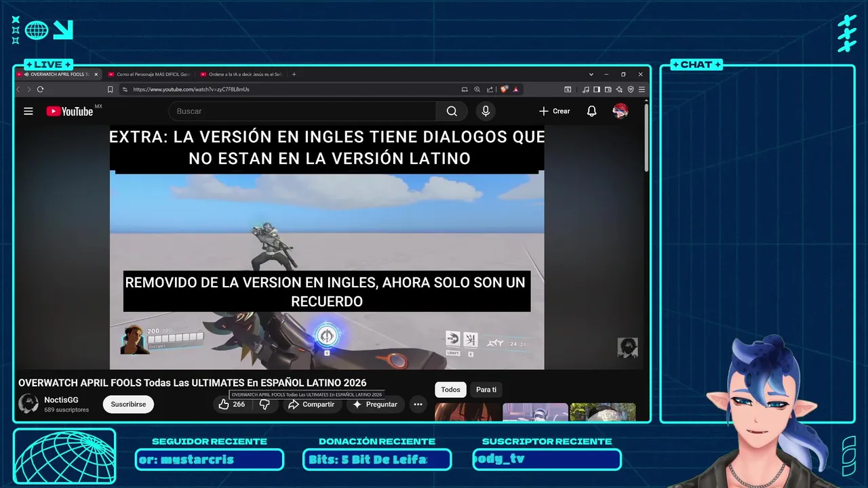
Task: Click the Crear button
Action: pyautogui.click(x=555, y=111)
